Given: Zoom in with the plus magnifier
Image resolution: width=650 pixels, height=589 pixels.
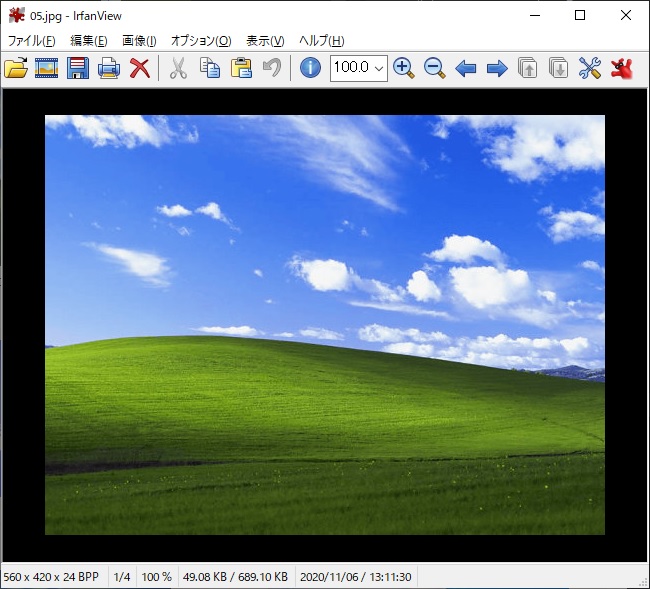Looking at the screenshot, I should [403, 68].
